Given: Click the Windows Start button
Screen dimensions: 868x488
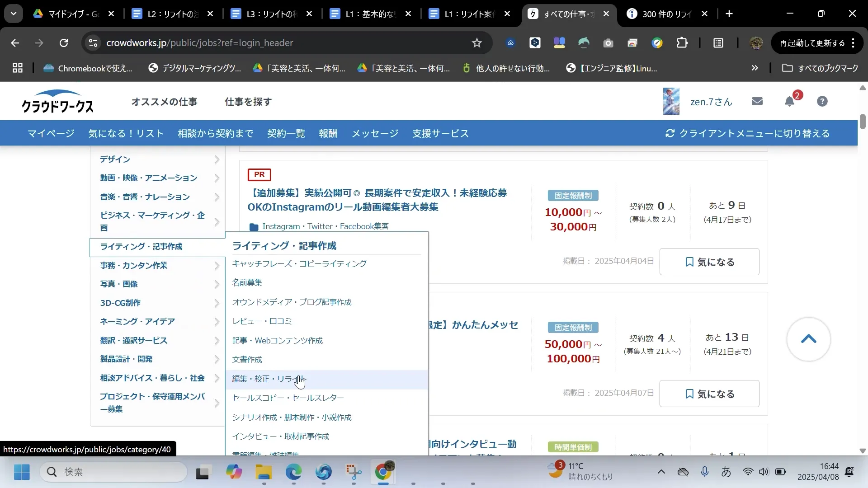Looking at the screenshot, I should coord(21,472).
